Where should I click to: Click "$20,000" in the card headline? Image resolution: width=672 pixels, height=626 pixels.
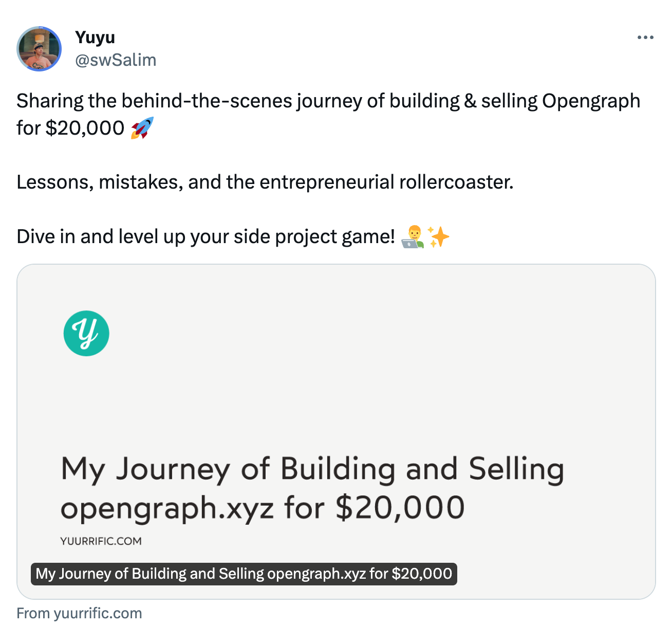pos(400,507)
